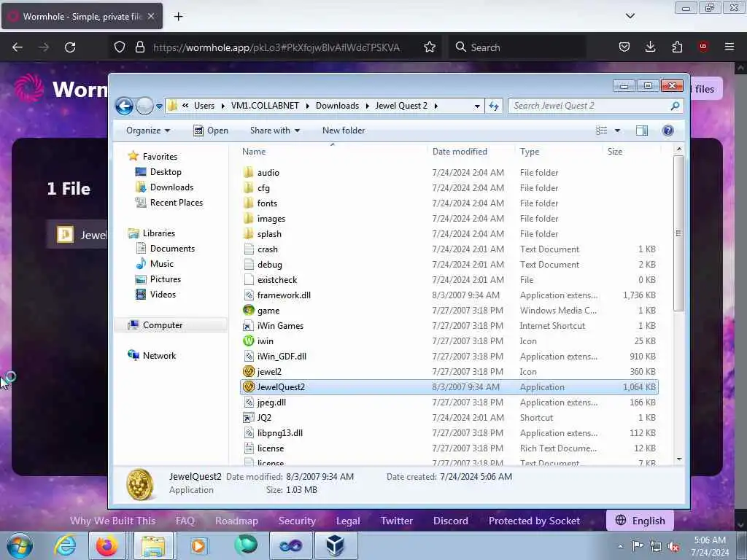This screenshot has height=560, width=747.
Task: Open the English language selector
Action: tap(640, 521)
